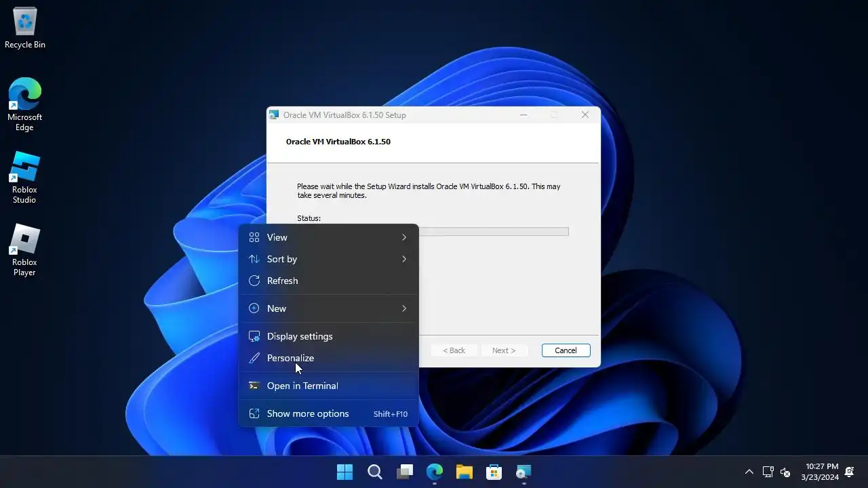The image size is (868, 488).
Task: Click the Status: label in setup
Action: coord(309,218)
